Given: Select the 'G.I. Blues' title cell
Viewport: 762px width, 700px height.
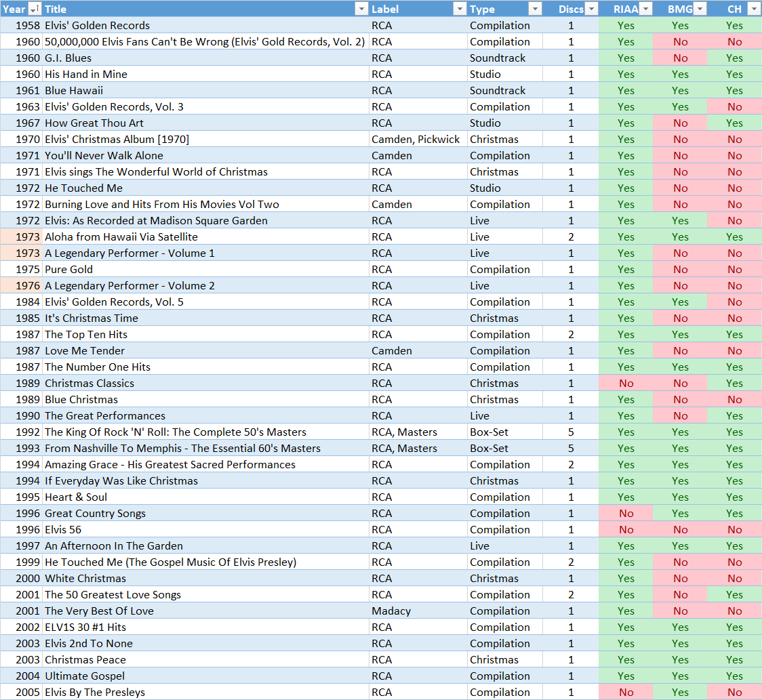Looking at the screenshot, I should 205,58.
